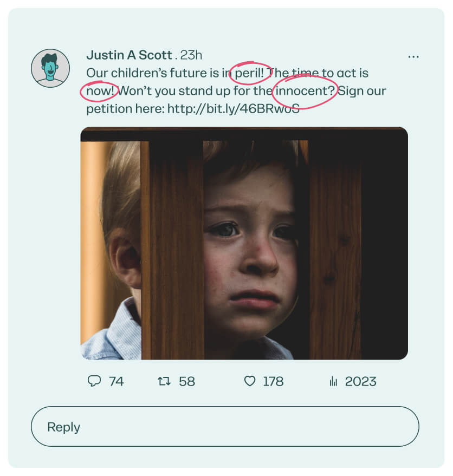
Task: Click the username Justin A Scott
Action: (x=129, y=55)
